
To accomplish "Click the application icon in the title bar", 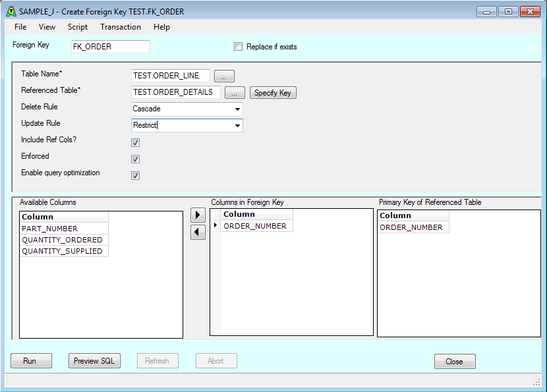I will pos(11,11).
